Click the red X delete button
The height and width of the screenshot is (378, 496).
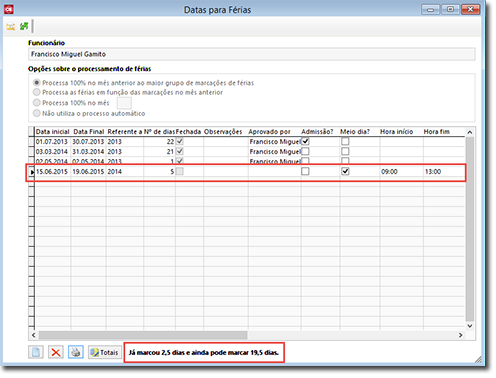tap(56, 352)
